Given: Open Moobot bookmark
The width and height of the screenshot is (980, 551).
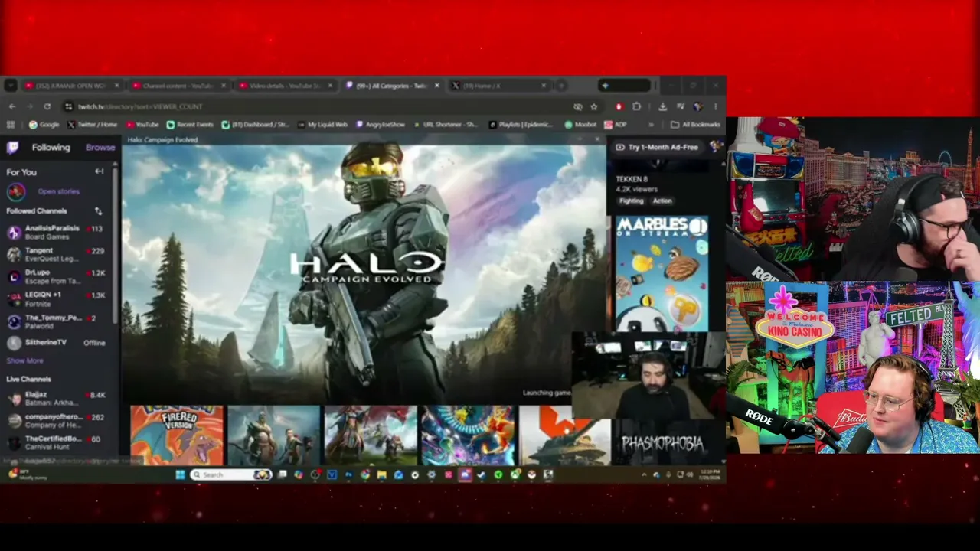Looking at the screenshot, I should click(580, 125).
